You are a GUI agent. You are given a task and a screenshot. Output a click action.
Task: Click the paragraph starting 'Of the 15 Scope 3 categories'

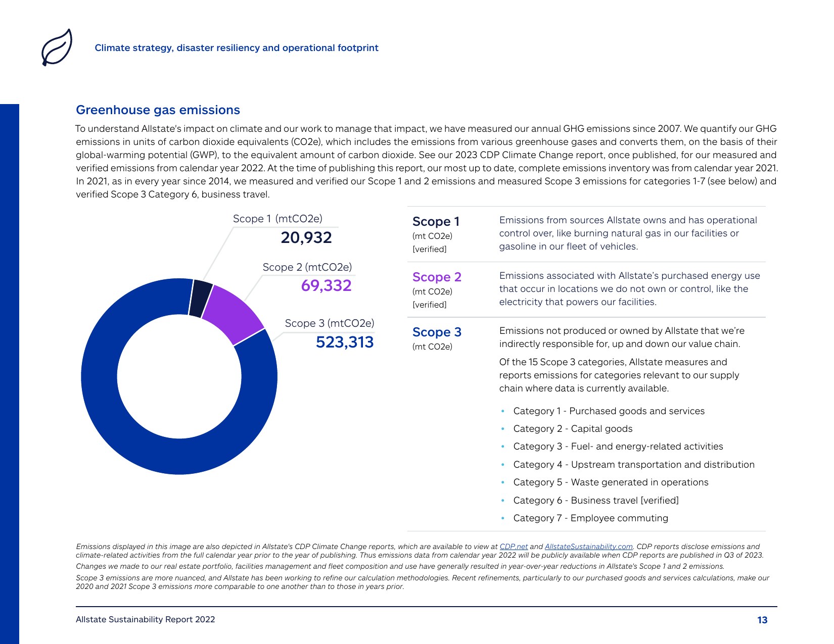[619, 375]
